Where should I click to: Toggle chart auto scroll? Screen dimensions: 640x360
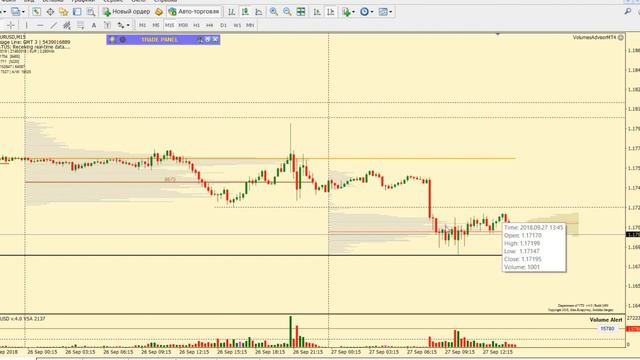(x=317, y=12)
